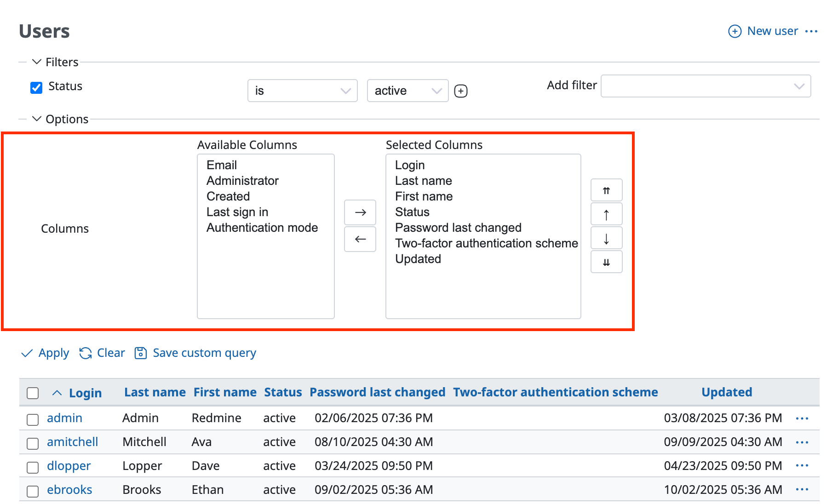Save custom query
This screenshot has width=838, height=504.
[195, 353]
